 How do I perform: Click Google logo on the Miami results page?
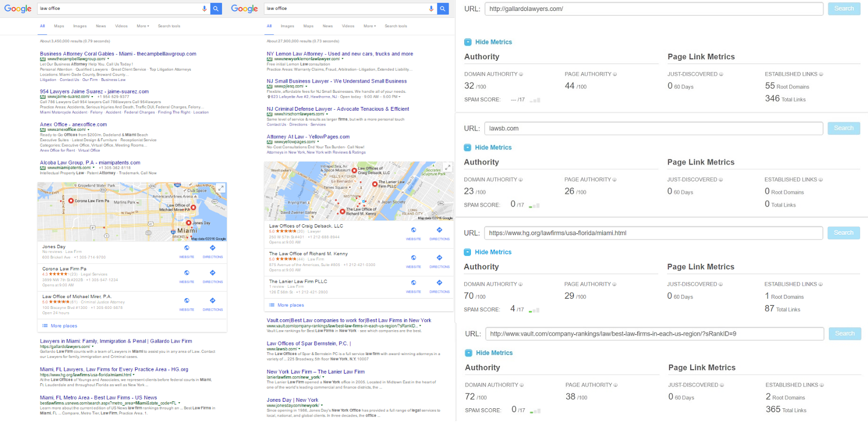point(18,9)
